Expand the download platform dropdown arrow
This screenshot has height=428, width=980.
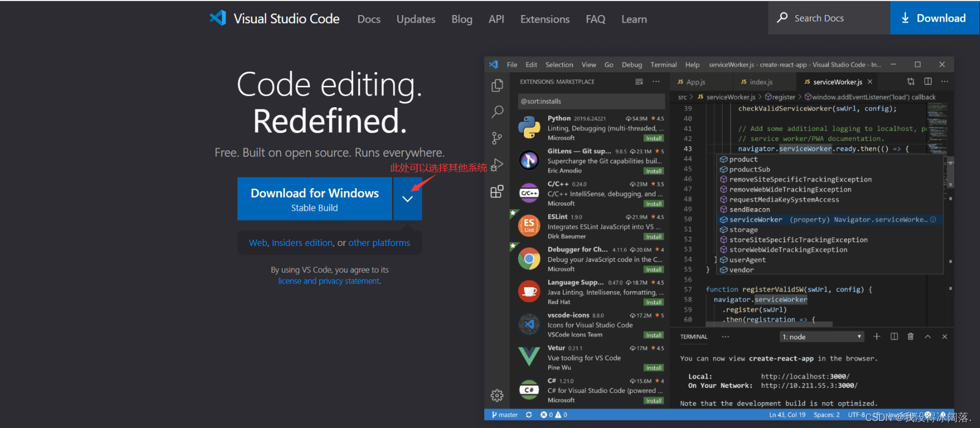[408, 199]
